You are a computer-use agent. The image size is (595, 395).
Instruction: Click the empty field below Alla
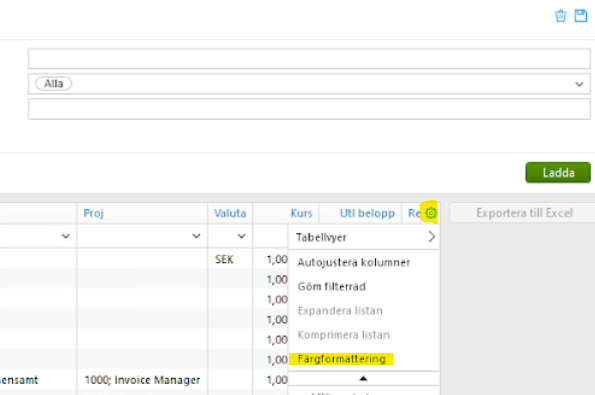309,109
